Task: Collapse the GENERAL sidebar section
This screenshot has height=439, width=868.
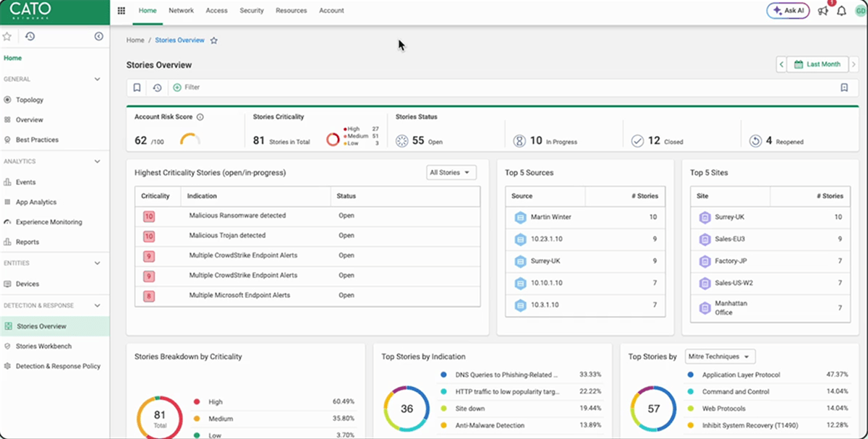Action: (x=98, y=80)
